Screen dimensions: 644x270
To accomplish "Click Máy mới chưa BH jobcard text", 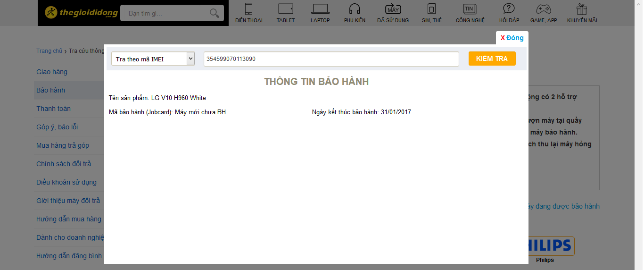I will coord(200,112).
